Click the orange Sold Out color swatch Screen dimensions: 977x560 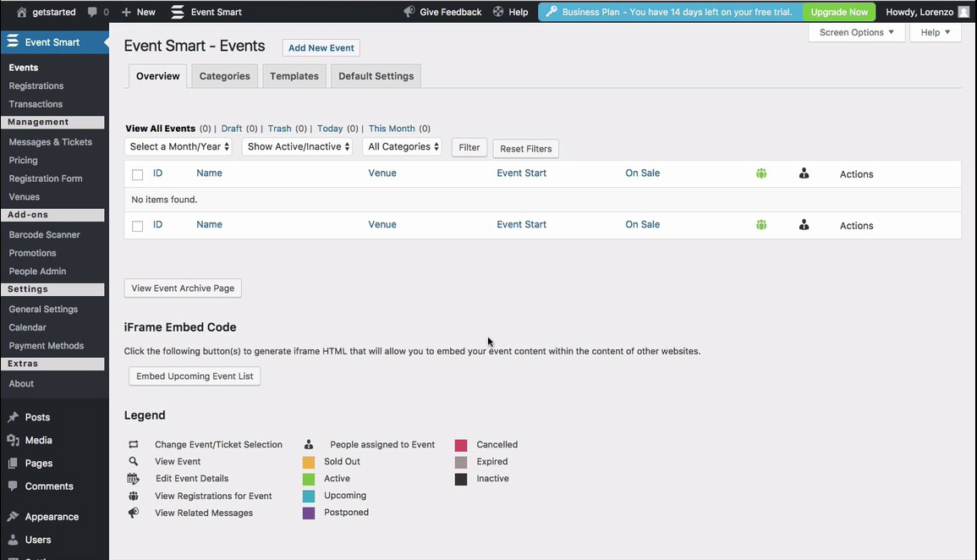pyautogui.click(x=309, y=462)
